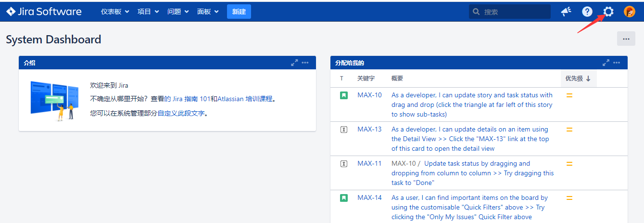The height and width of the screenshot is (223, 644).
Task: Maximize the 分配给我的 gadget
Action: 606,63
